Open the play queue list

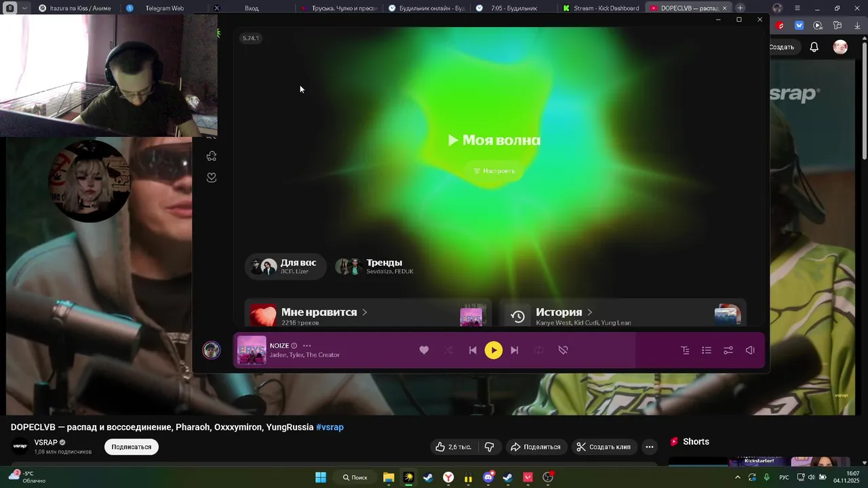click(x=707, y=350)
